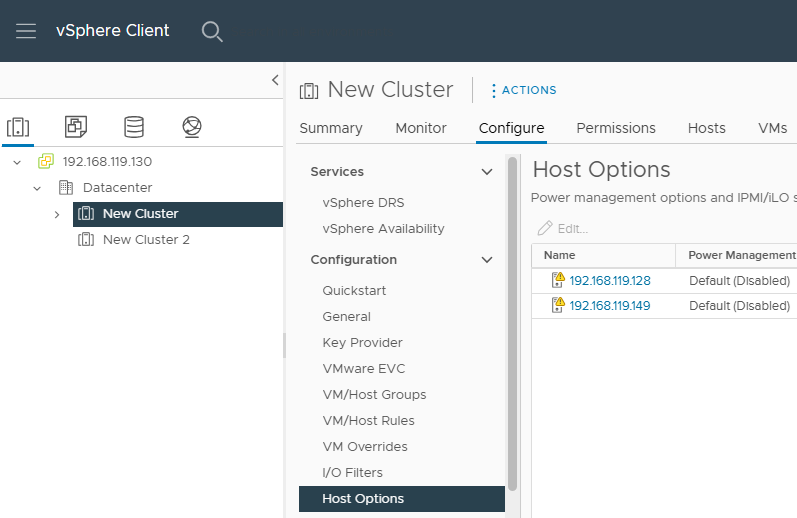The height and width of the screenshot is (518, 797).
Task: Collapse the Datacenter tree node
Action: pos(37,188)
